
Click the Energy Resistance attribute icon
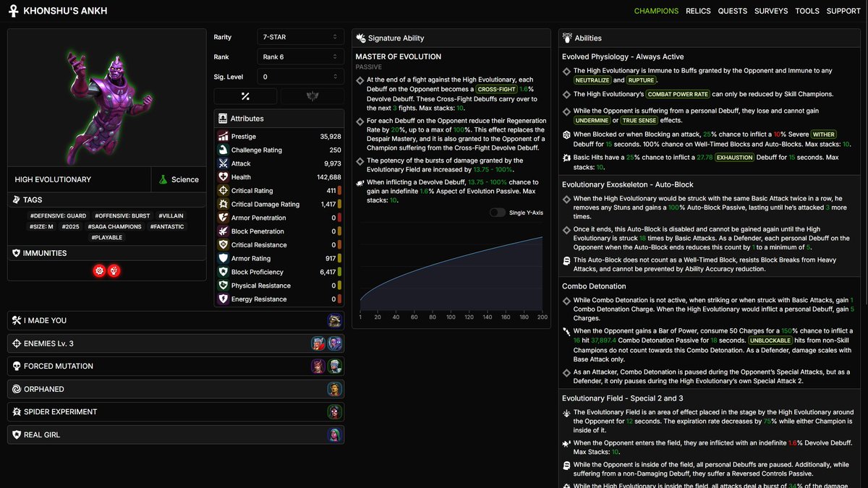pyautogui.click(x=224, y=299)
